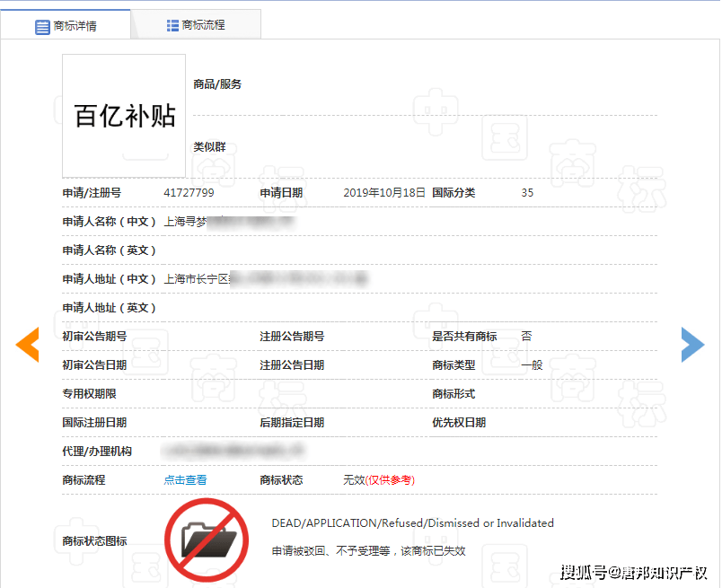Click the DEAD/APPLICATION/Refused status text

(x=412, y=523)
